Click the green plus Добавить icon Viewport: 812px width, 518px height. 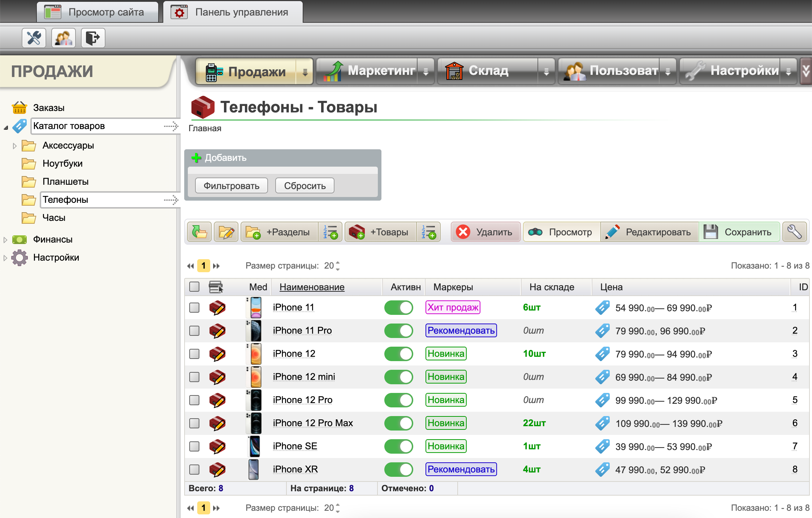tap(196, 158)
